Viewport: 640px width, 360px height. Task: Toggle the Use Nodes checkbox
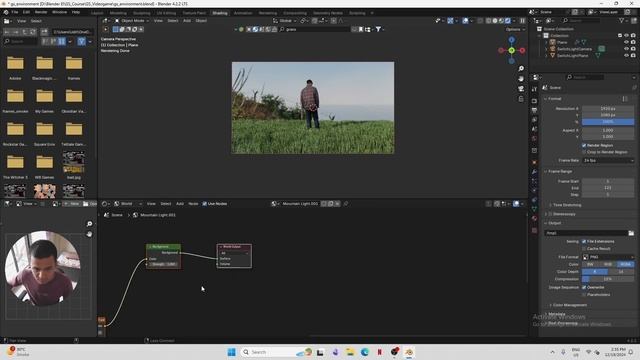pos(204,204)
